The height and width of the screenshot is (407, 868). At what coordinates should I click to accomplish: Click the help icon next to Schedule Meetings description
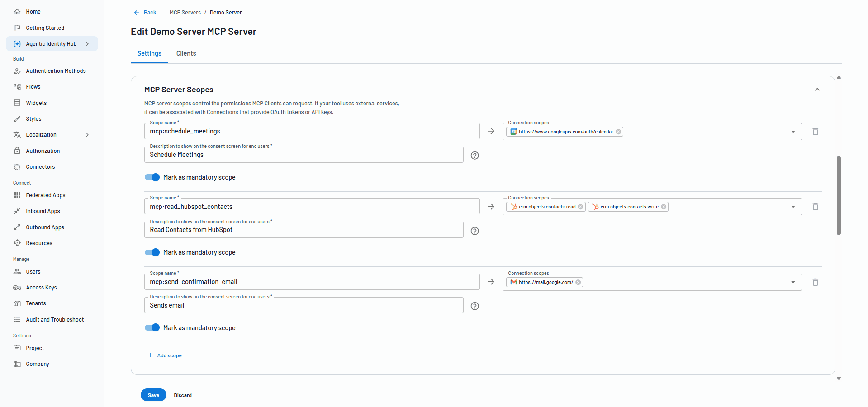pyautogui.click(x=474, y=155)
